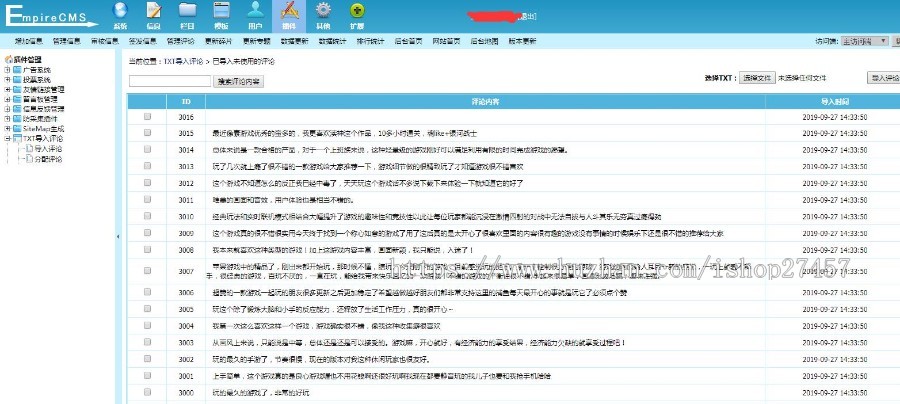This screenshot has width=900, height=404.
Task: Tick the checkbox for comment ID 3015
Action: click(148, 133)
